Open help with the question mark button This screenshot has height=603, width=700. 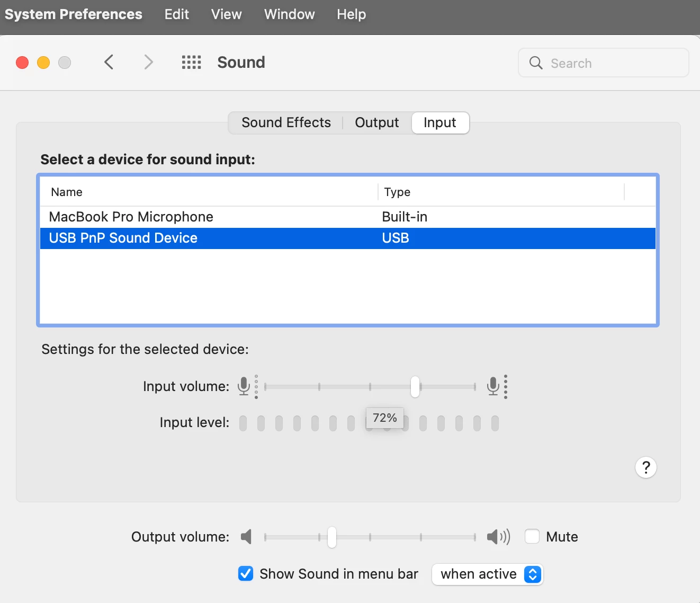[645, 467]
